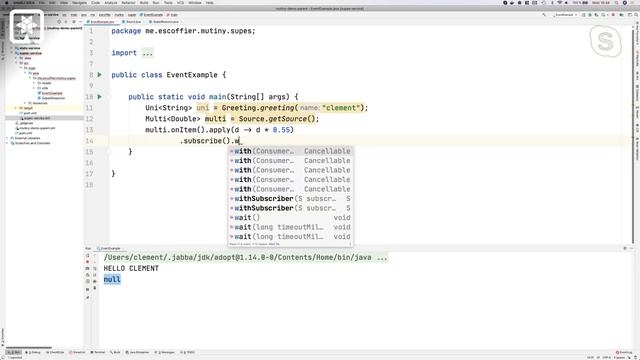Select EventExample tab in Run panel
Image resolution: width=640 pixels, height=360 pixels.
[109, 248]
